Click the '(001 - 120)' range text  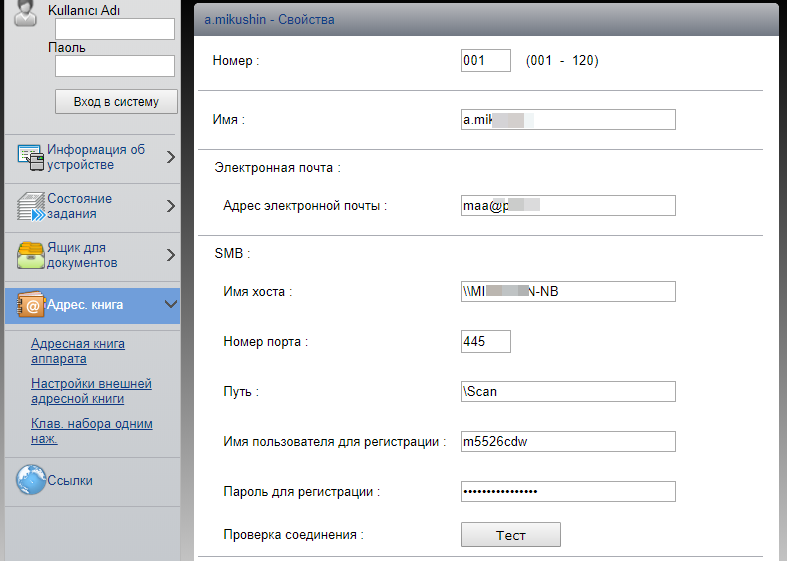pyautogui.click(x=562, y=61)
